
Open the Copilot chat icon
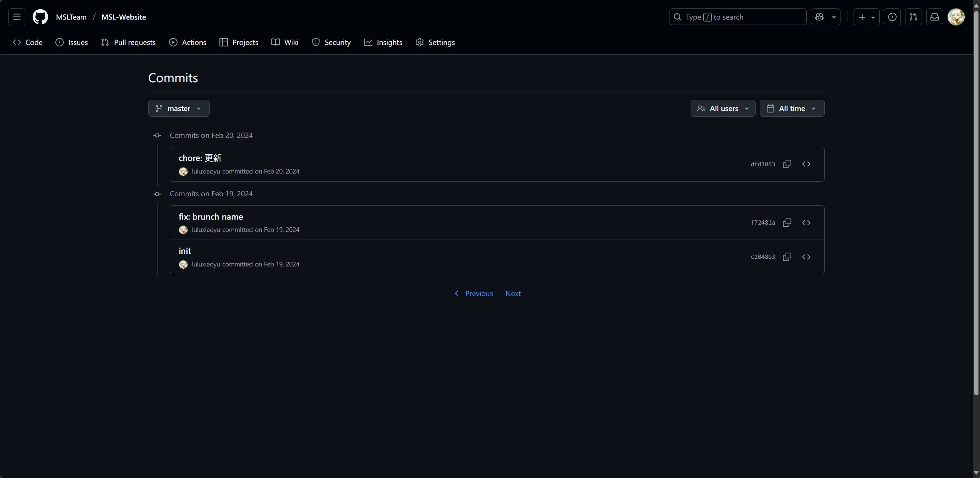coord(819,17)
